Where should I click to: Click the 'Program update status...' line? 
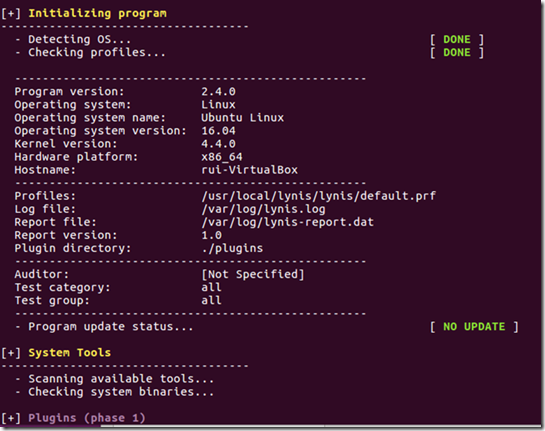[x=111, y=327]
